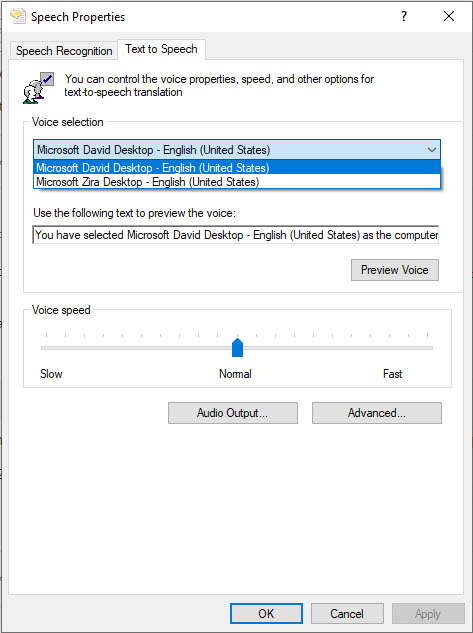Open Audio Output settings

coord(233,413)
